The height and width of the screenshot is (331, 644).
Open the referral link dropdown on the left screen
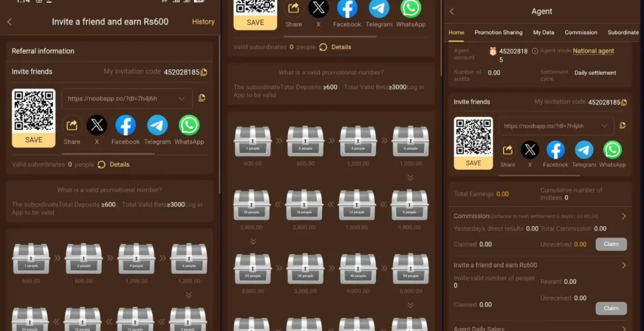click(x=182, y=99)
